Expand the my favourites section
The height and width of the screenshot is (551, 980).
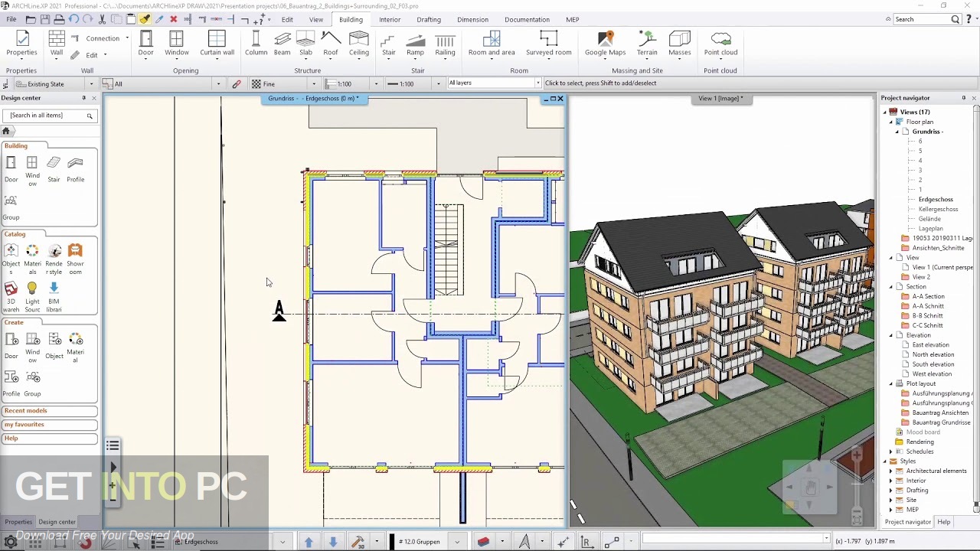click(49, 425)
